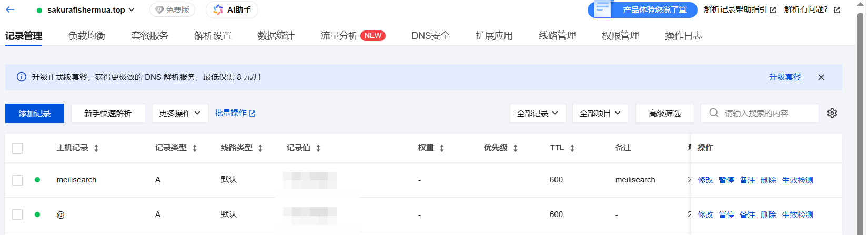
Task: Focus the record search input field
Action: [763, 114]
